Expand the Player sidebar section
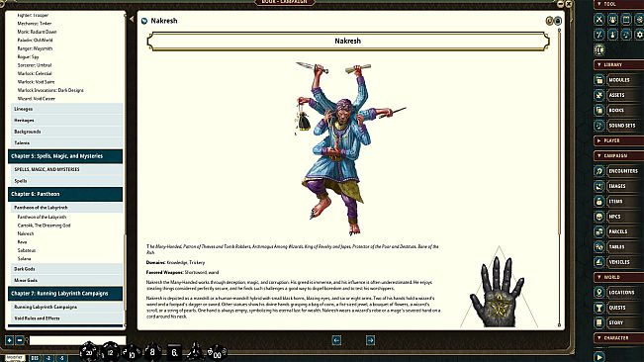The width and height of the screenshot is (644, 362). pos(599,140)
